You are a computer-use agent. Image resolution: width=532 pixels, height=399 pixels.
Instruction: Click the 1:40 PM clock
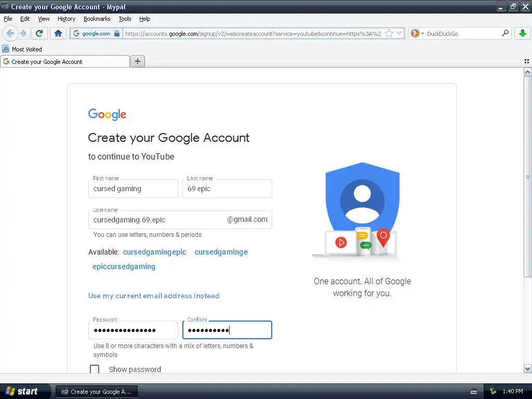pyautogui.click(x=513, y=392)
